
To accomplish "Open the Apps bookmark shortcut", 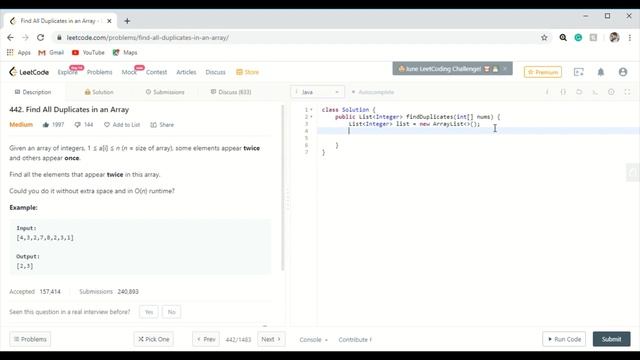I will 19,53.
